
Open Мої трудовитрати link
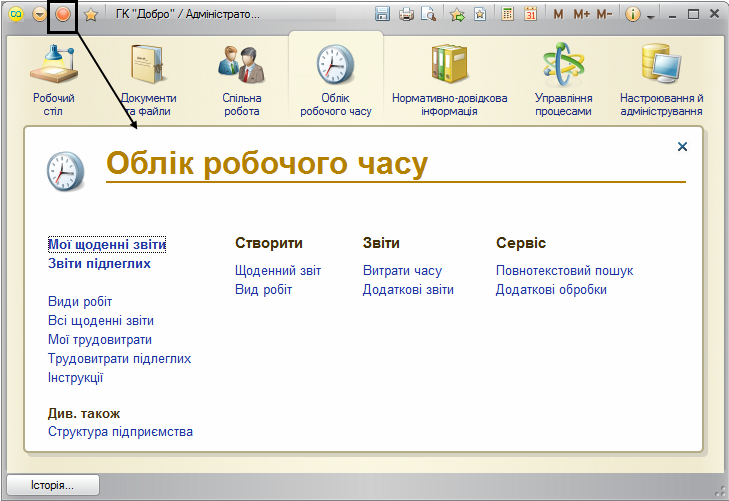(x=100, y=340)
